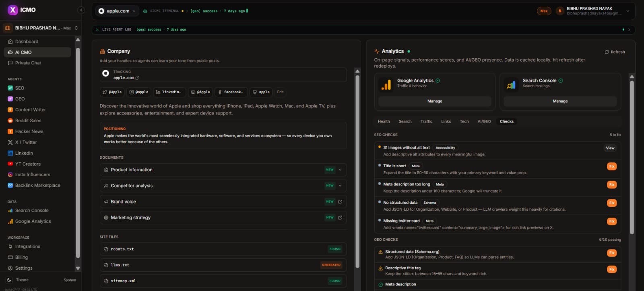
Task: Open the tracked apple.com external link
Action: click(137, 78)
